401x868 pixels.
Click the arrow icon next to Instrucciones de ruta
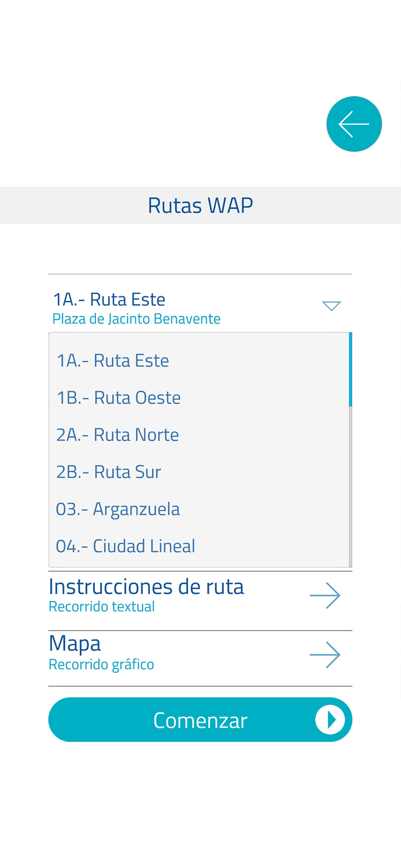[325, 595]
